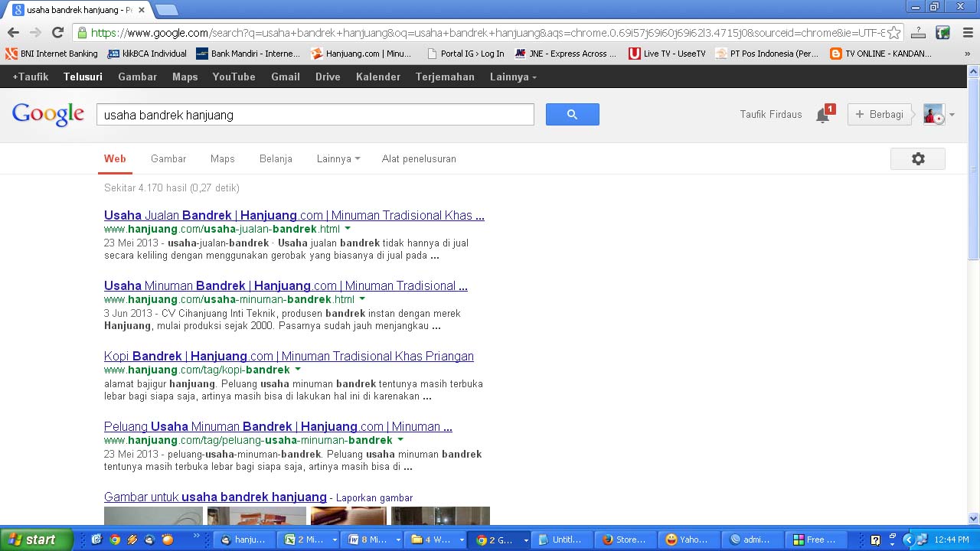980x551 pixels.
Task: Click the Chrome address bar URL
Action: pos(488,33)
